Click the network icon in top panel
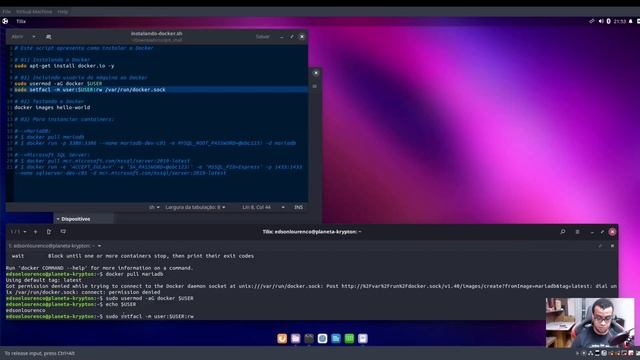Image resolution: width=640 pixels, height=360 pixels. [591, 21]
